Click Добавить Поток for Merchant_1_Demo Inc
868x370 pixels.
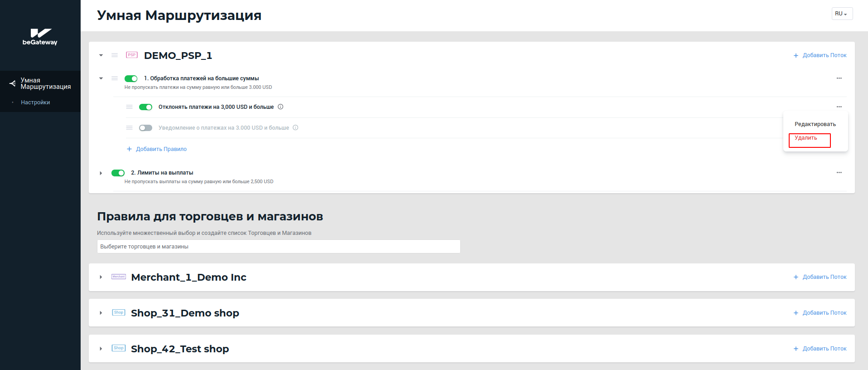click(x=820, y=277)
